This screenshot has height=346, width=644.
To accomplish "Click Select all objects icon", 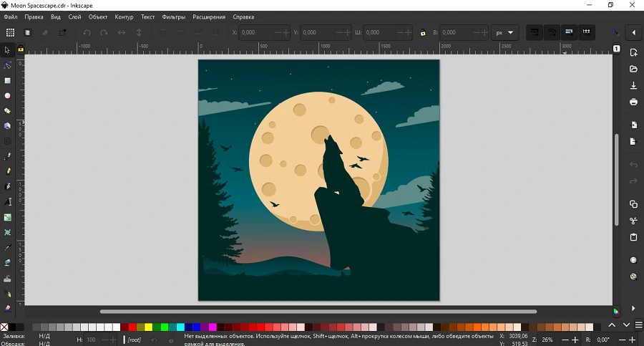I will [x=10, y=32].
